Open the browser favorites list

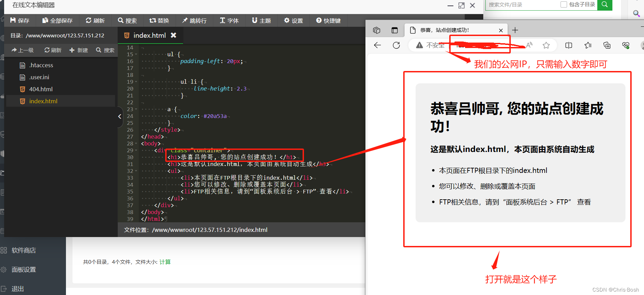(x=588, y=45)
